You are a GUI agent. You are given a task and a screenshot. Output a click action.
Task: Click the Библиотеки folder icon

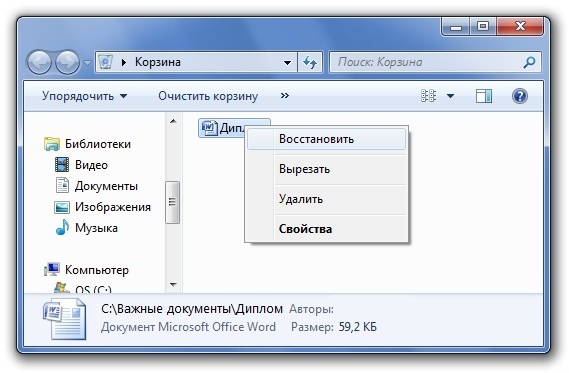52,144
